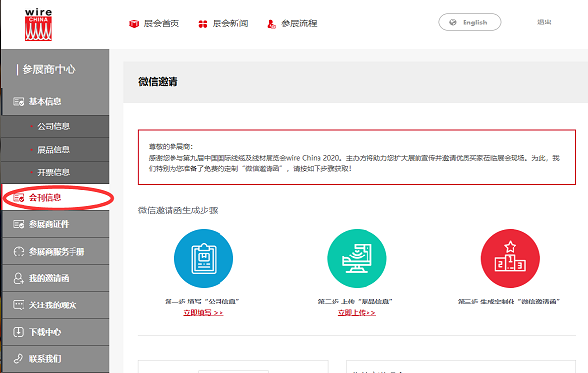This screenshot has width=588, height=373.
Task: Click the person icon beside 我的邀请函
Action: point(19,278)
